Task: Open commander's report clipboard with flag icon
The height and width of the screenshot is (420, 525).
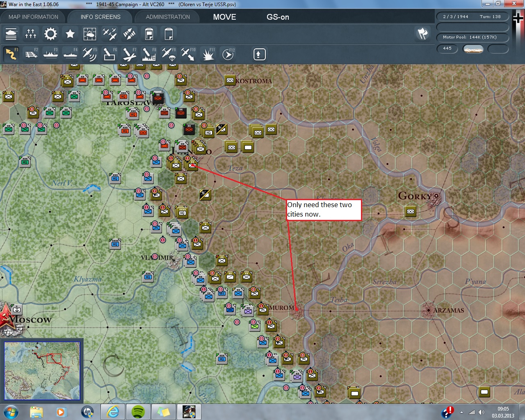Action: 149,34
